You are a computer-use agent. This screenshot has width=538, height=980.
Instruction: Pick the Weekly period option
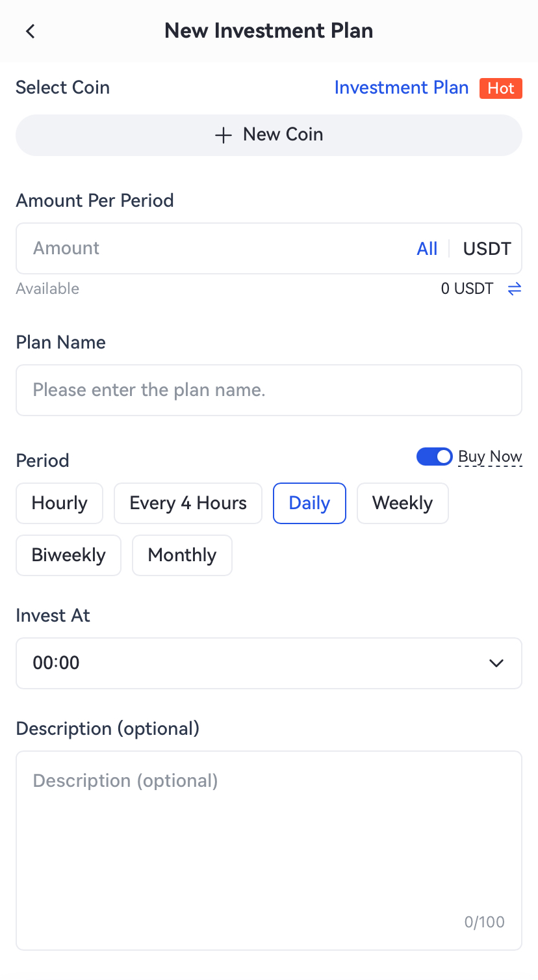[x=402, y=503]
